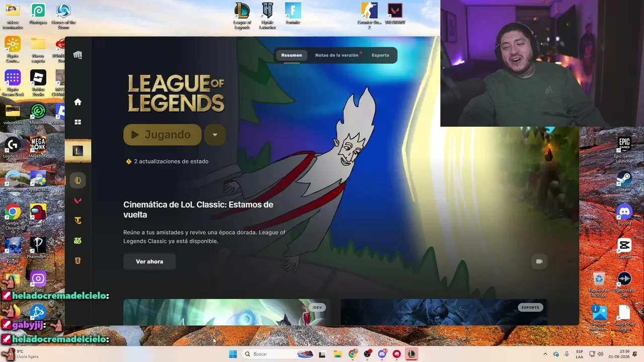This screenshot has width=644, height=362.
Task: Open the grid library view icon
Action: pos(77,122)
